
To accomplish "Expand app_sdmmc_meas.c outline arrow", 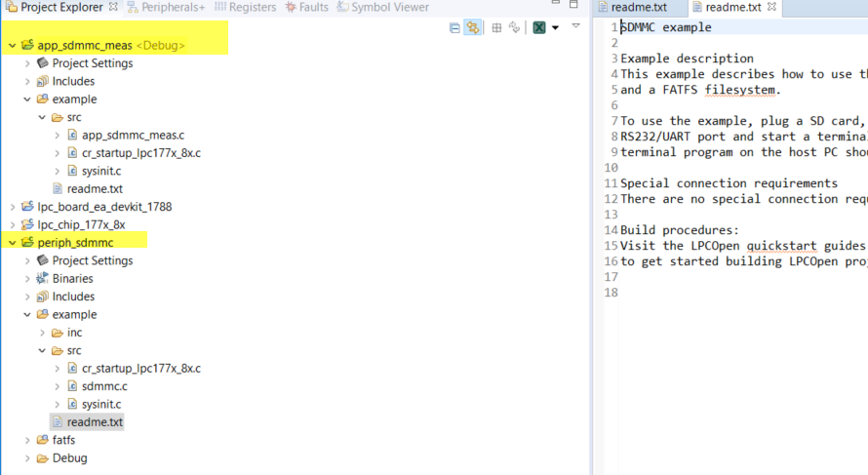I will 57,135.
